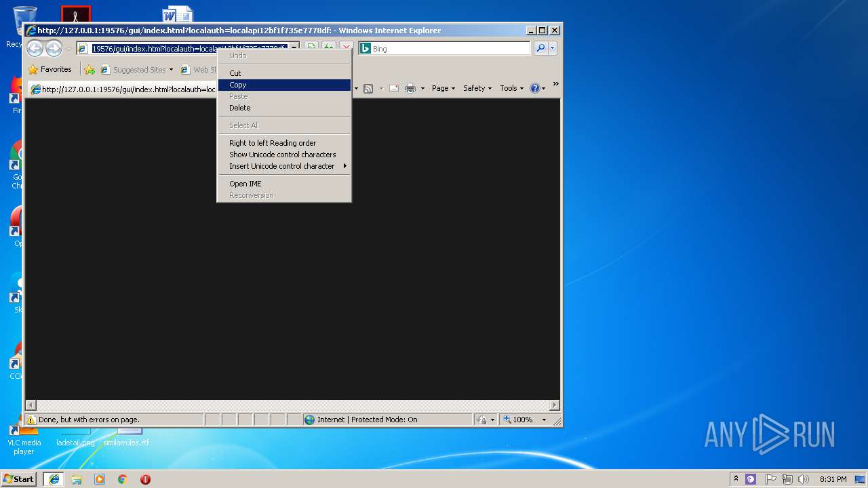Click the Compatibility View icon
This screenshot has height=488, width=868.
[311, 48]
